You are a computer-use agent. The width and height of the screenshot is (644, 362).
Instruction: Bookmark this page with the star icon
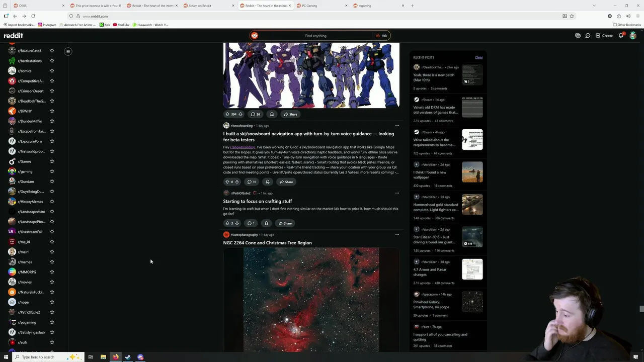coord(572,16)
